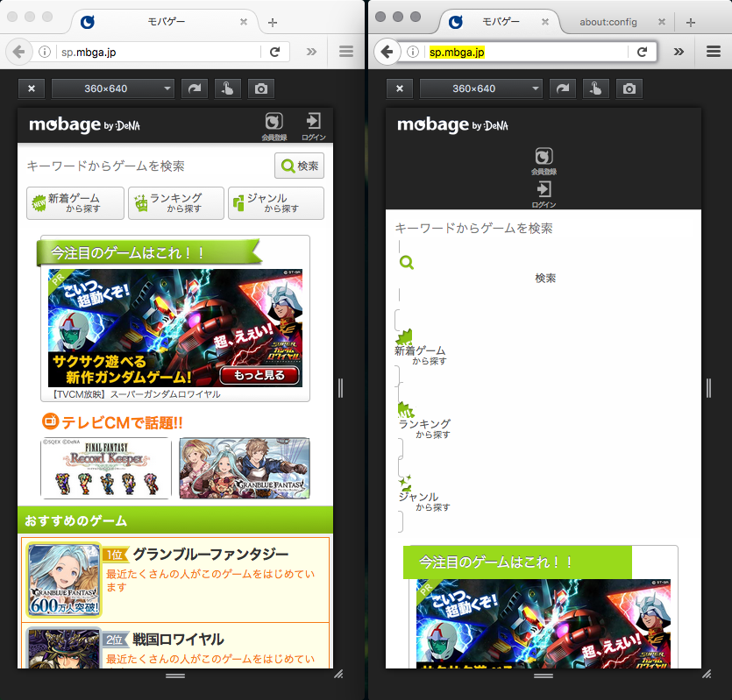
Task: Grab right viewport side resize handle
Action: coord(708,388)
